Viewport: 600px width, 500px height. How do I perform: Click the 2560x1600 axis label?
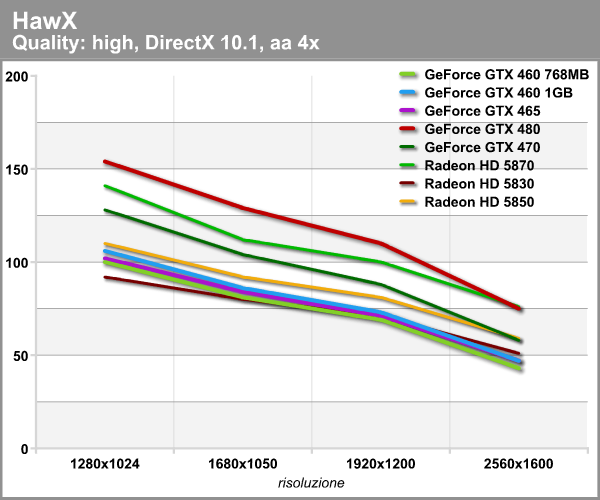(518, 464)
